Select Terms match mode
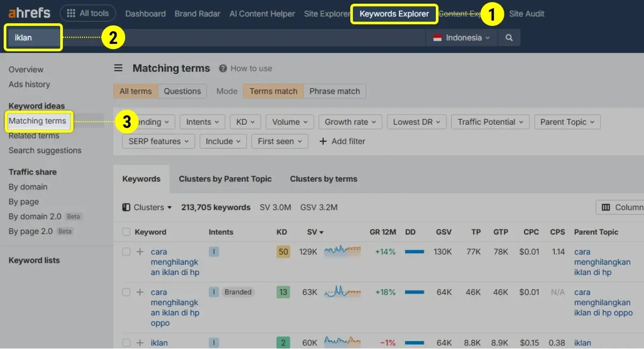The height and width of the screenshot is (349, 644). click(273, 91)
